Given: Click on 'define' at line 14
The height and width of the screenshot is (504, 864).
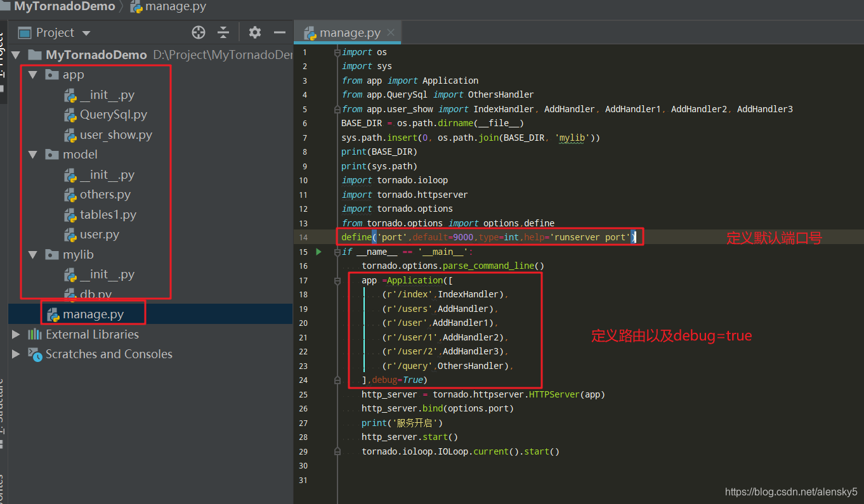Looking at the screenshot, I should click(357, 237).
